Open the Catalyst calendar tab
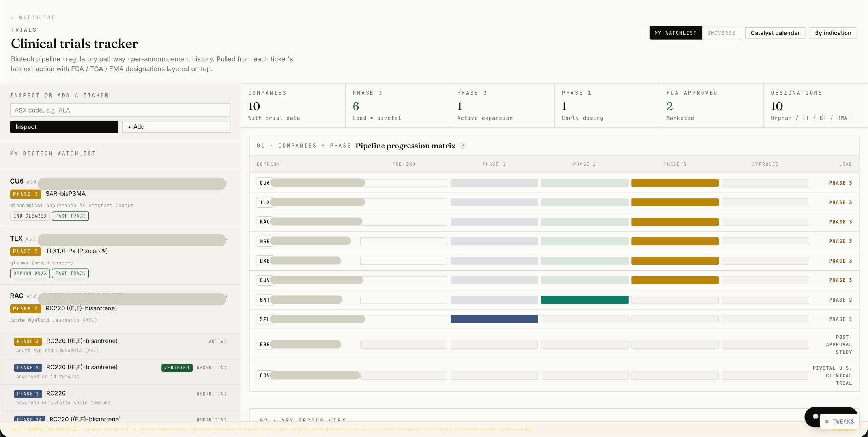 tap(775, 33)
